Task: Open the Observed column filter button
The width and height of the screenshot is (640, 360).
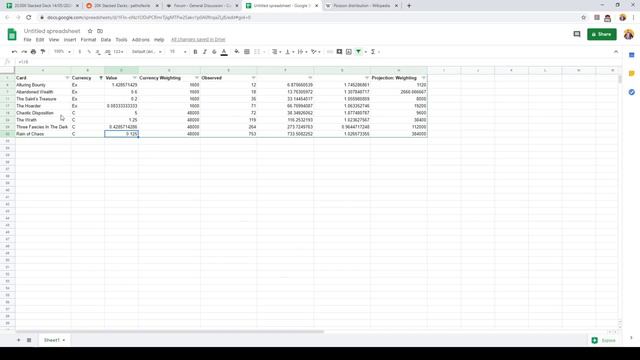Action: 253,78
